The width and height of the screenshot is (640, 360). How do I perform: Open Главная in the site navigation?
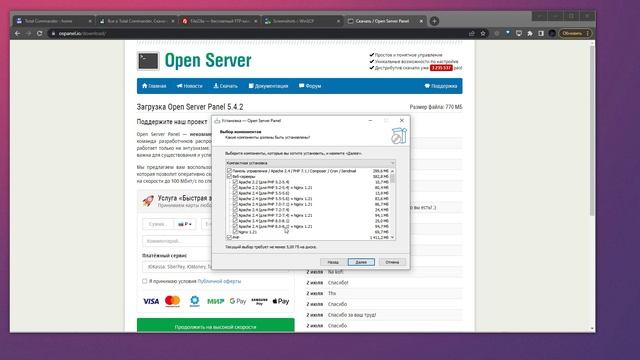(154, 86)
